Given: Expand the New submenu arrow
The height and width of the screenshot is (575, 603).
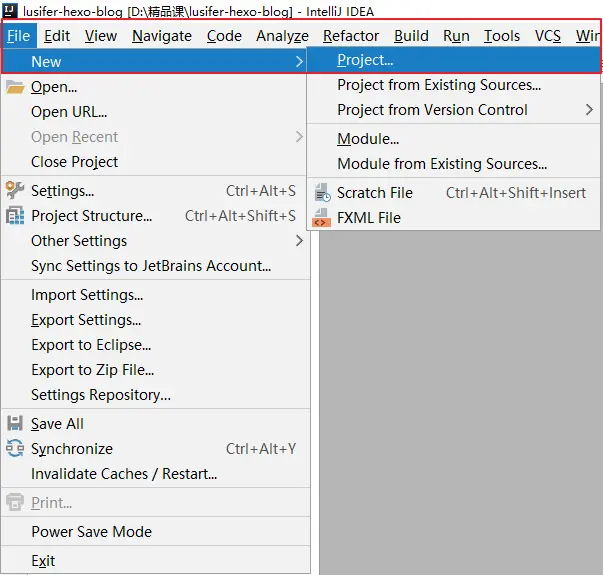Looking at the screenshot, I should 299,62.
